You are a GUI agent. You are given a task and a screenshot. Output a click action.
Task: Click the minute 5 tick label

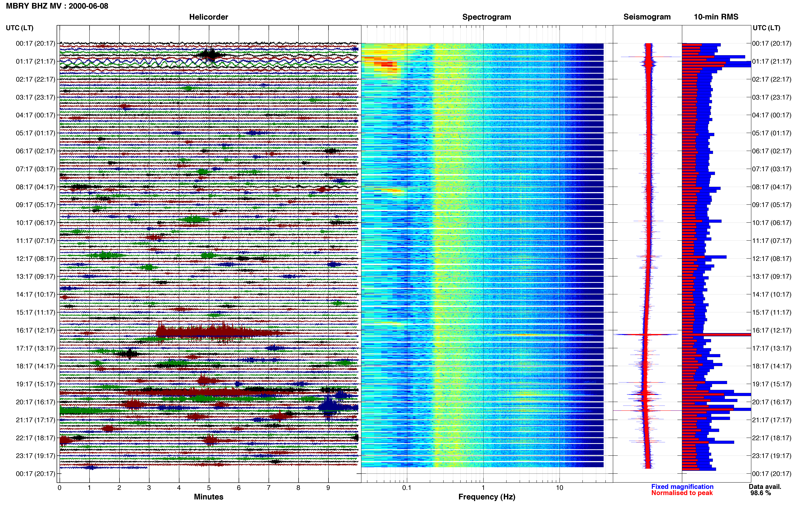point(209,488)
